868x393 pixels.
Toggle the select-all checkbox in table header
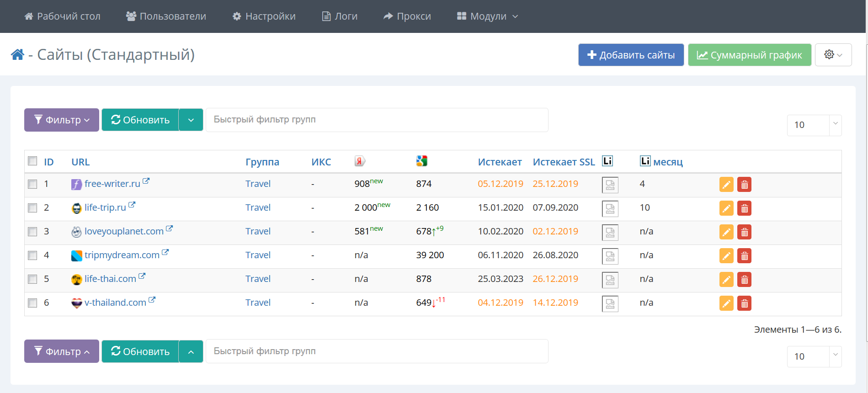[x=32, y=161]
